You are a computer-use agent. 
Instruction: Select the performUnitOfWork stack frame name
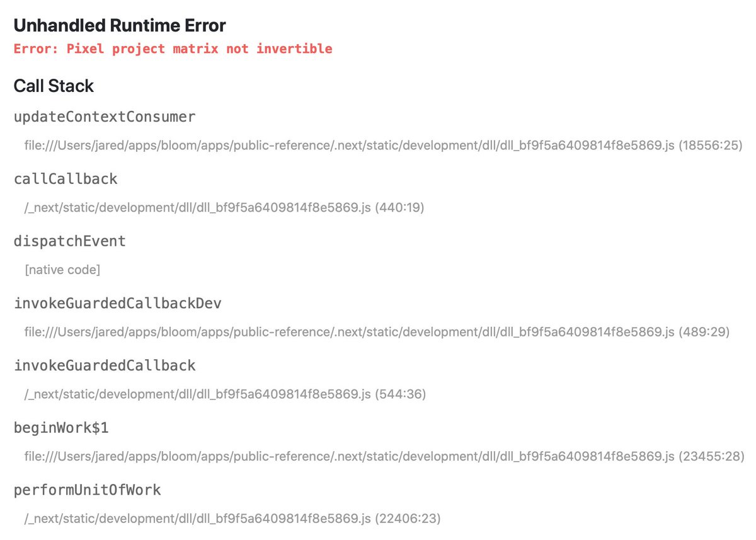tap(88, 490)
